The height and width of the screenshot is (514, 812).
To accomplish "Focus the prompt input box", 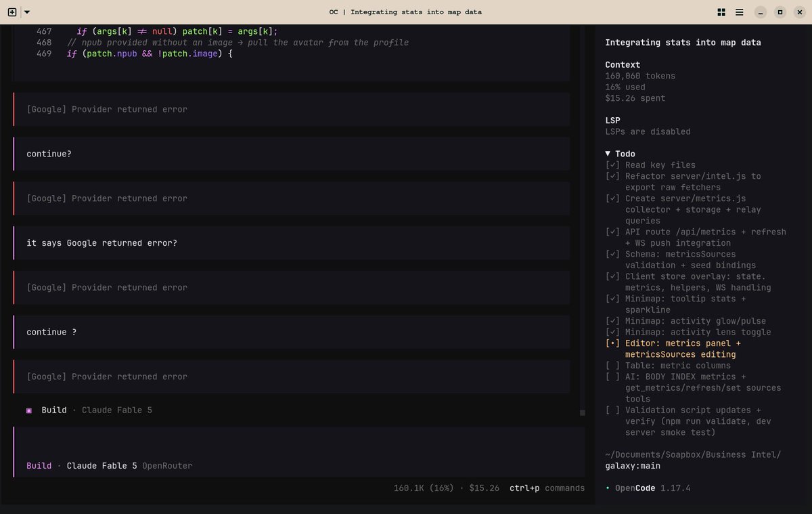I will (298, 452).
